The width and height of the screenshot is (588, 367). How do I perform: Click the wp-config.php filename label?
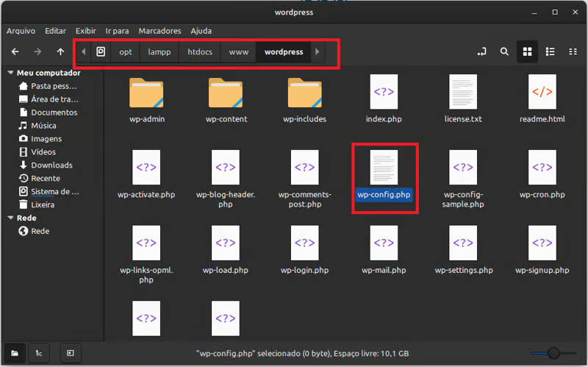click(384, 195)
